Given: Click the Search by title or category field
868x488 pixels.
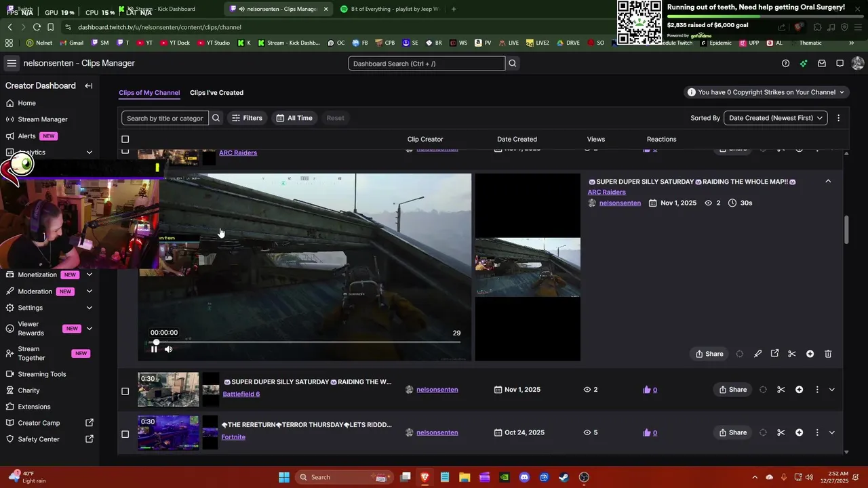Looking at the screenshot, I should [165, 118].
